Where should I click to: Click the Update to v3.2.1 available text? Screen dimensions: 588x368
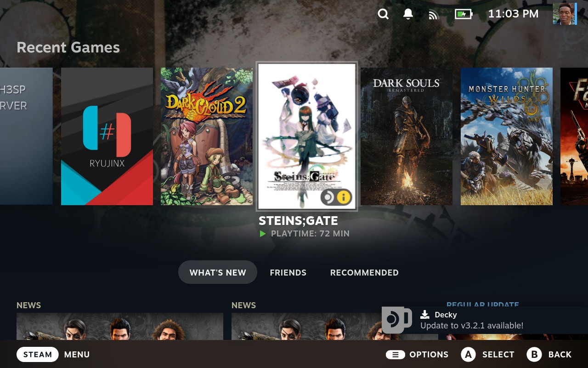472,326
